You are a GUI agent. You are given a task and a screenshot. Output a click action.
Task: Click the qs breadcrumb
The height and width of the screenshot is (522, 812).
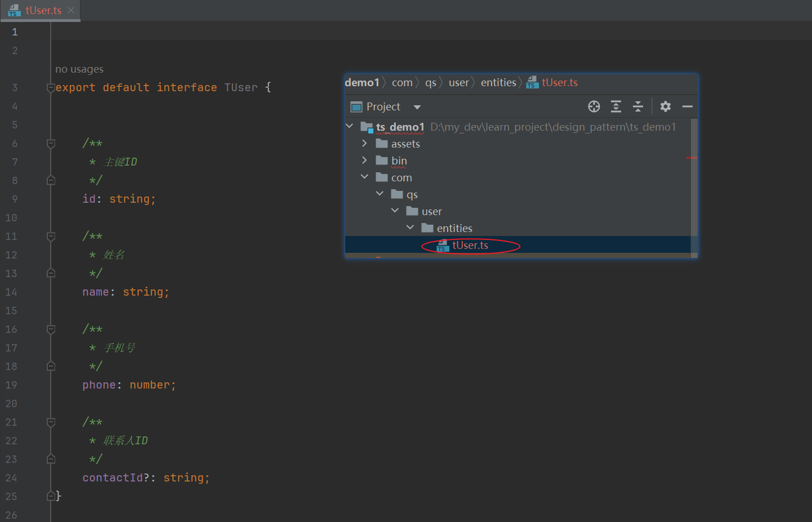(x=431, y=83)
